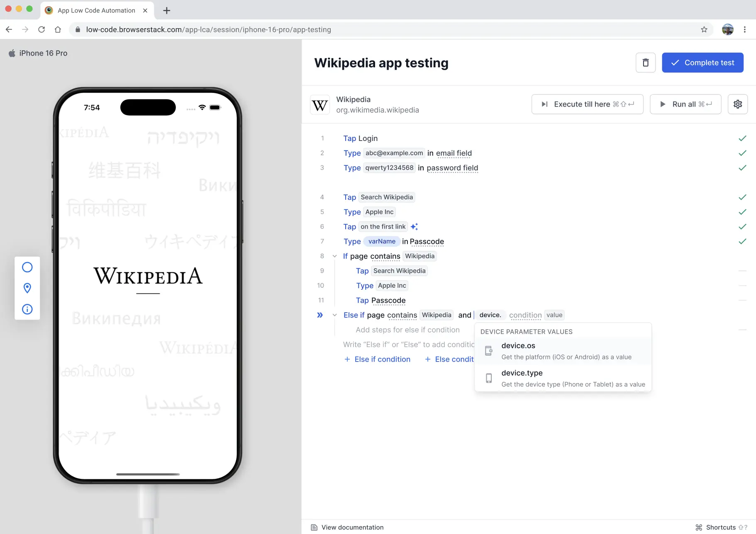
Task: Edit Wikipedia value in step 8 condition
Action: click(419, 256)
